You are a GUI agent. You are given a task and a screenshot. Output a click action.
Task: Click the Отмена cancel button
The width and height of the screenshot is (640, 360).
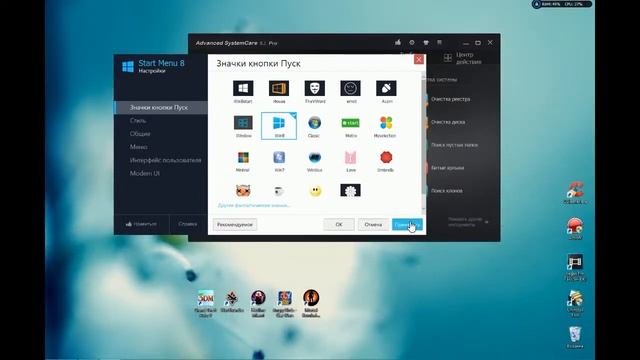373,224
